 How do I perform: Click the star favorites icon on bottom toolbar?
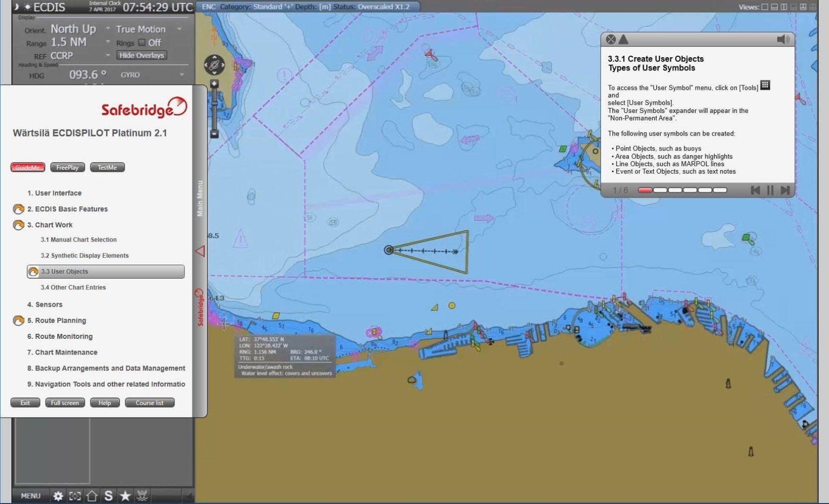point(125,496)
